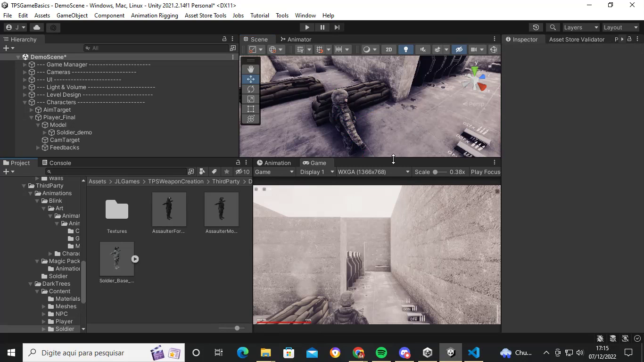Toggle Persp projection label in Scene

tap(473, 104)
